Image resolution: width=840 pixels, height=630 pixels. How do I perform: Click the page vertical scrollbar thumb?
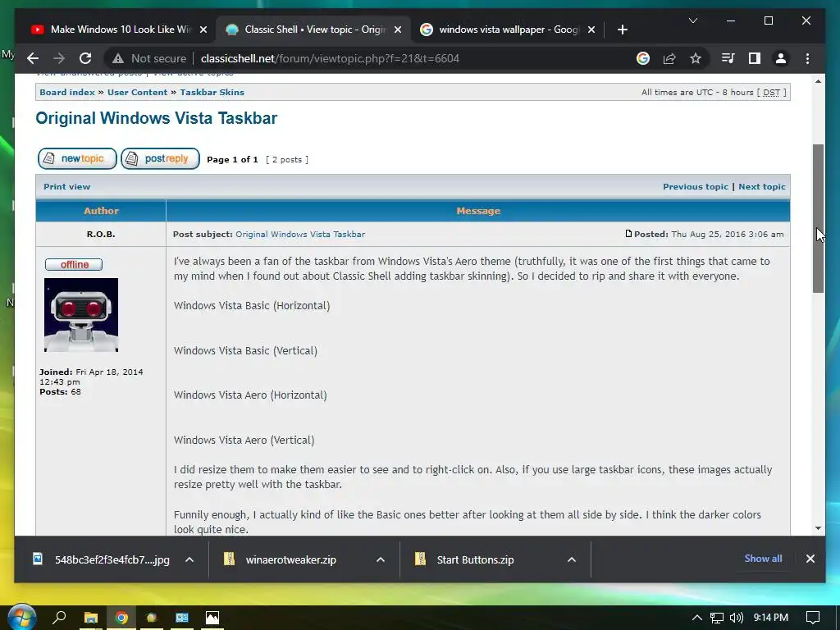pos(818,218)
